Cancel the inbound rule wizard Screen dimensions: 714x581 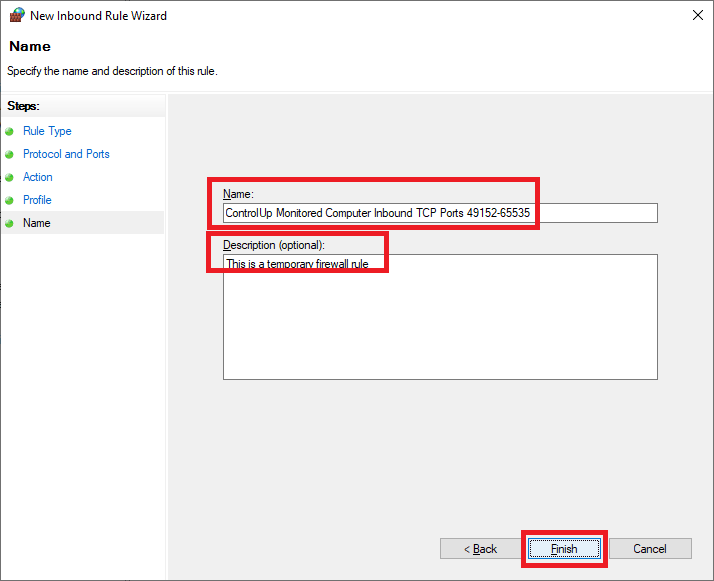650,549
